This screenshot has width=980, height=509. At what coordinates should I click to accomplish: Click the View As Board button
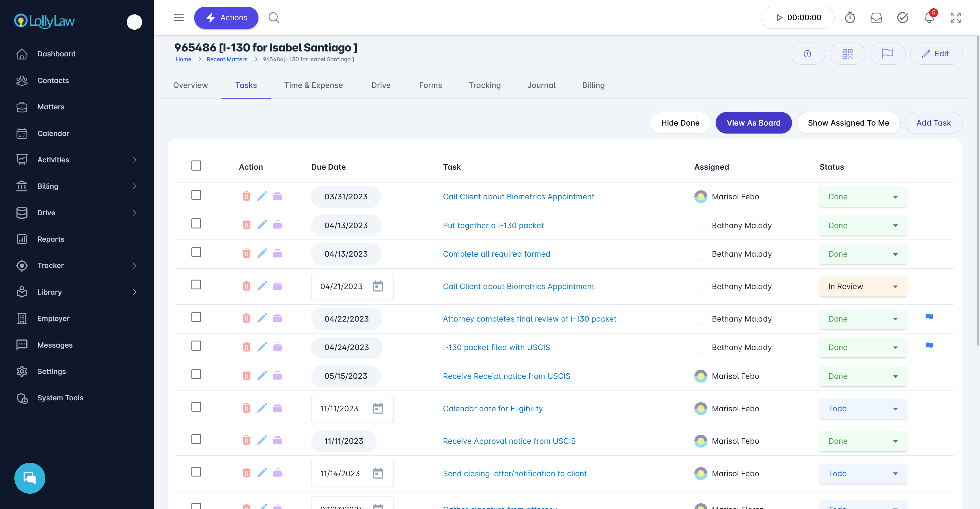[x=753, y=123]
